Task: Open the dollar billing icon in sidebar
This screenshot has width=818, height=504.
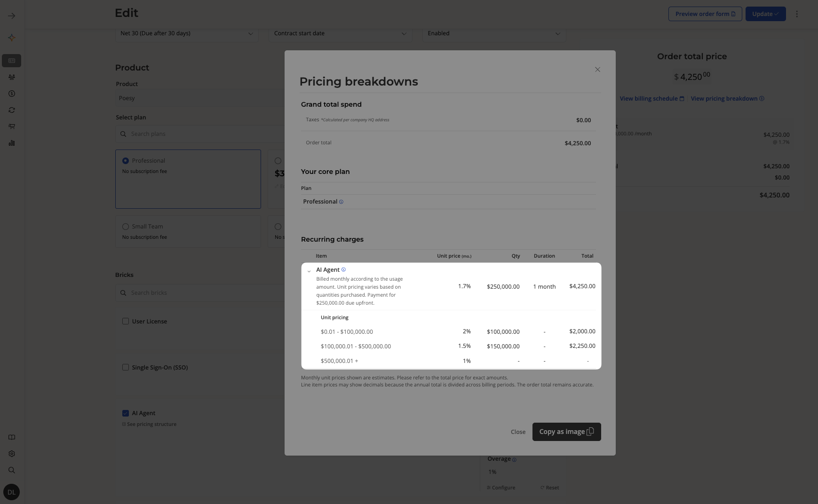Action: (12, 94)
